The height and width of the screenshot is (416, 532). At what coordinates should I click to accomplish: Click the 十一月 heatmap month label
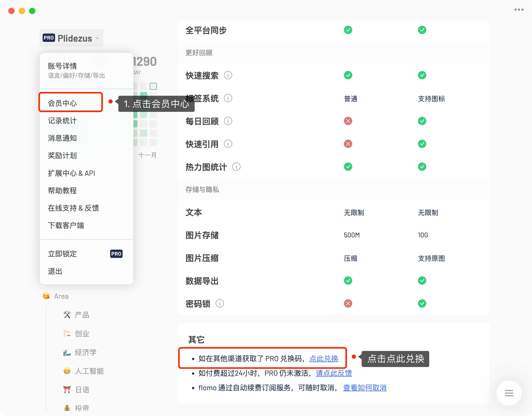pos(147,155)
